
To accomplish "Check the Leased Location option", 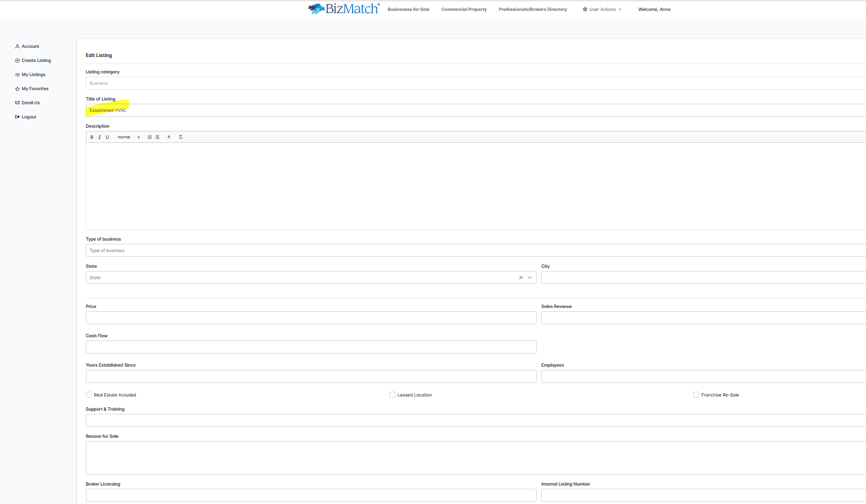I will (392, 395).
